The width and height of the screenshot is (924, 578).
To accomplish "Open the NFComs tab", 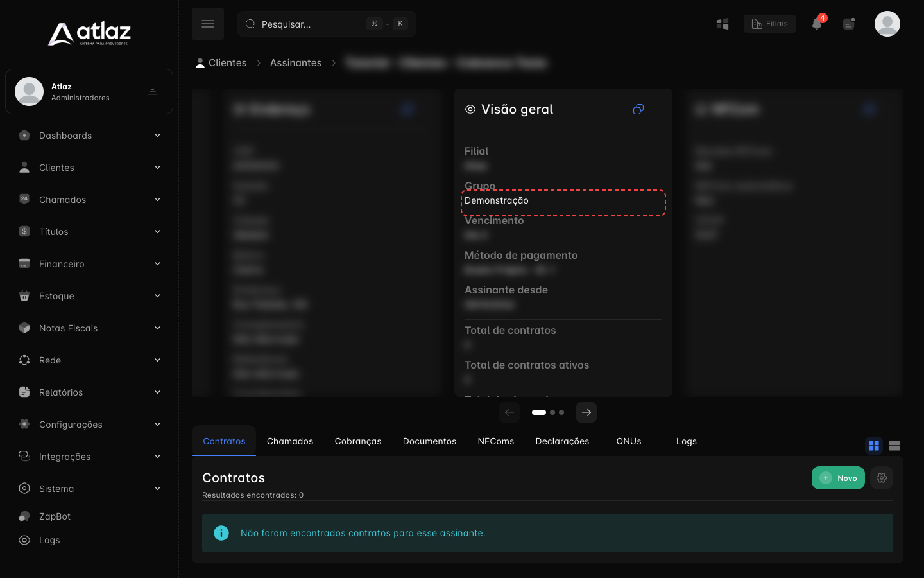I will [495, 441].
